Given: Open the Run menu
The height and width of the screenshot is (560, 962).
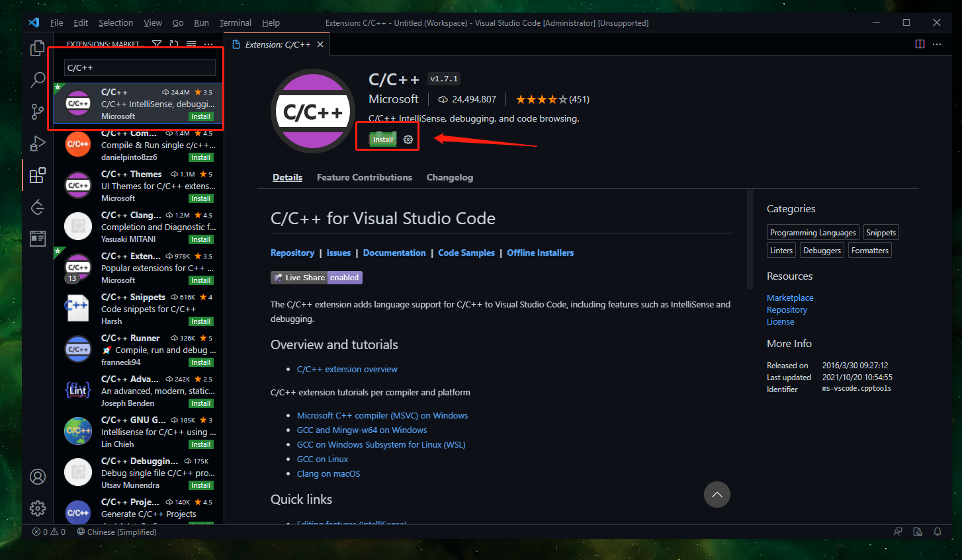Looking at the screenshot, I should 201,22.
